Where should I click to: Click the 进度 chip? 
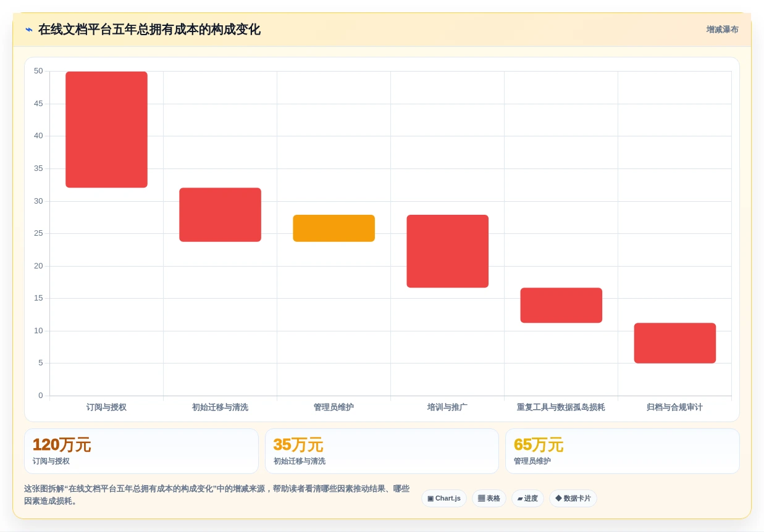coord(527,499)
